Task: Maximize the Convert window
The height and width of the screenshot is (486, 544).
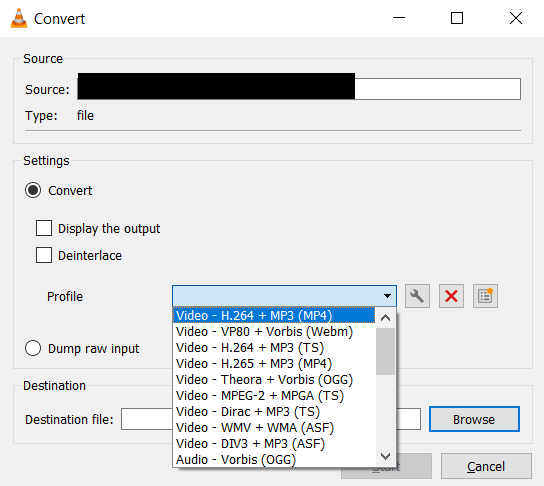Action: 457,18
